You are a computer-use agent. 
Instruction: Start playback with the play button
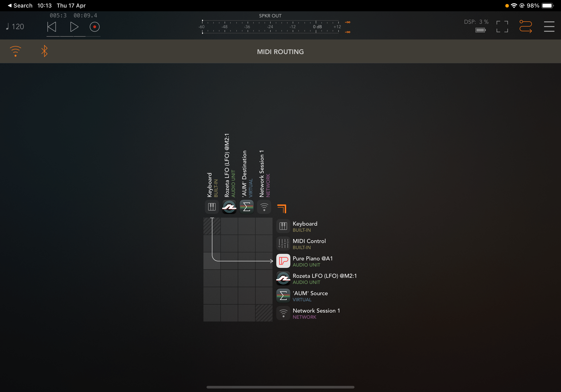74,27
